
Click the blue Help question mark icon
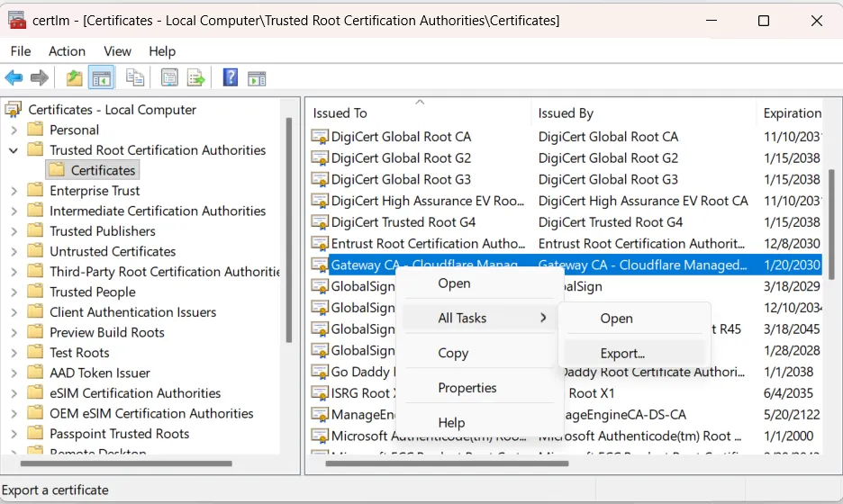click(230, 78)
